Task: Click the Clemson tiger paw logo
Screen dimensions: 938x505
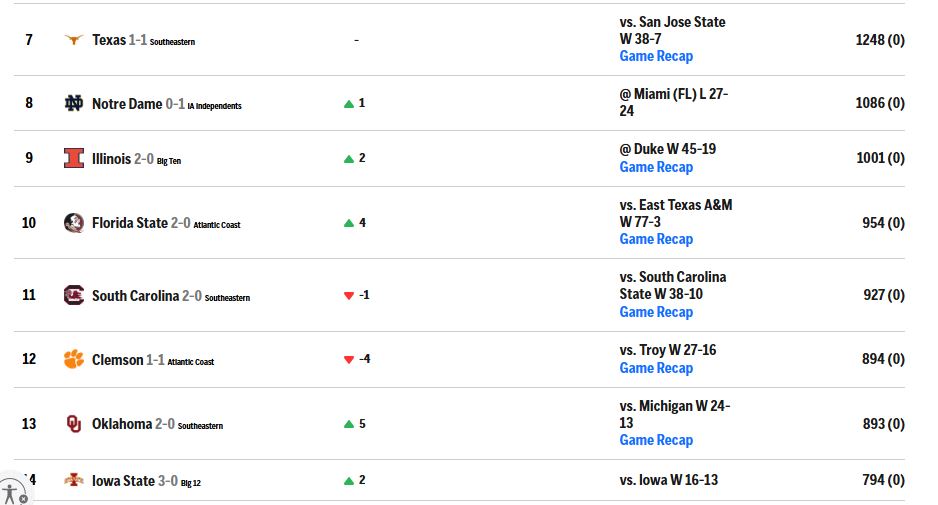Action: click(x=74, y=359)
